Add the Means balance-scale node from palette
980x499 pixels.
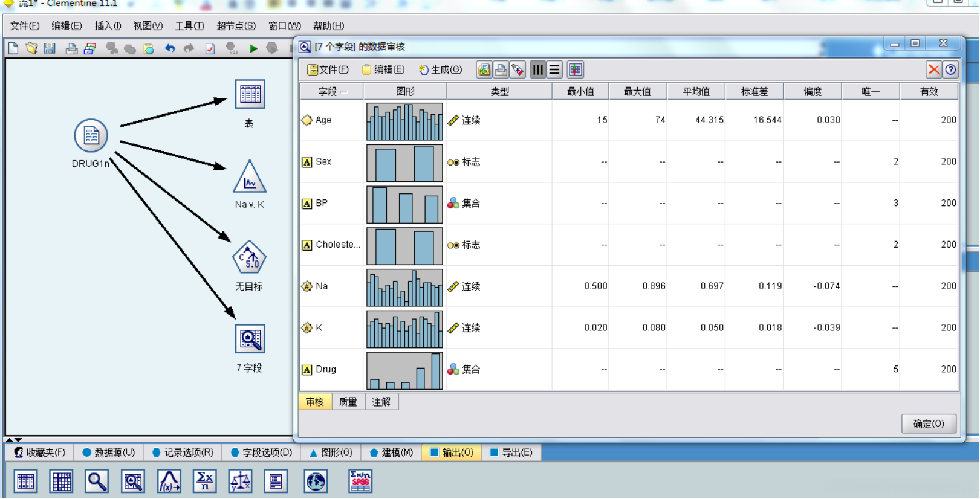[240, 481]
